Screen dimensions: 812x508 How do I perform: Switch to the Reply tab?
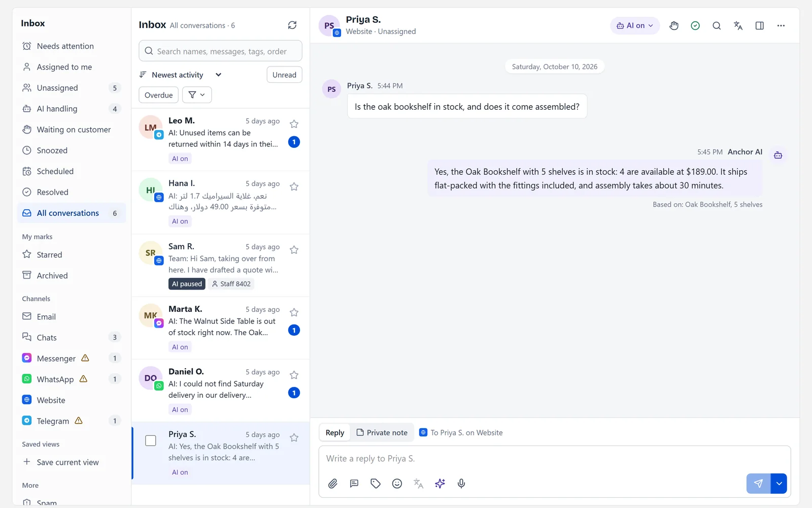(x=335, y=433)
